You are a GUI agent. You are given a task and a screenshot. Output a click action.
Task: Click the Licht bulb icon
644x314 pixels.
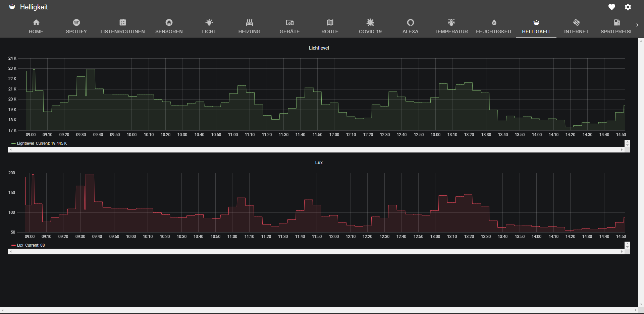pyautogui.click(x=209, y=22)
